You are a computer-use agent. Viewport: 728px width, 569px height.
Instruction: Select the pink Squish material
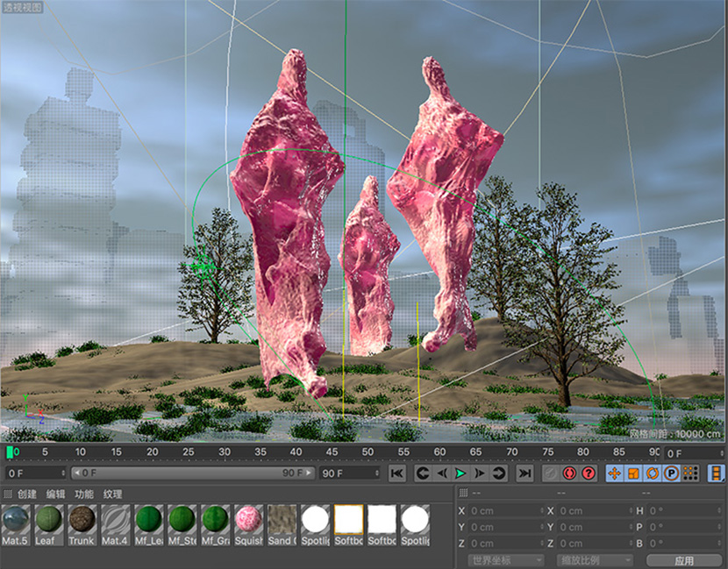click(x=248, y=525)
